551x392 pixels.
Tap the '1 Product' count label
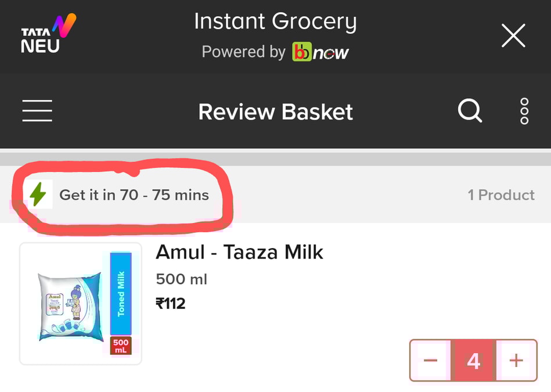pyautogui.click(x=501, y=195)
